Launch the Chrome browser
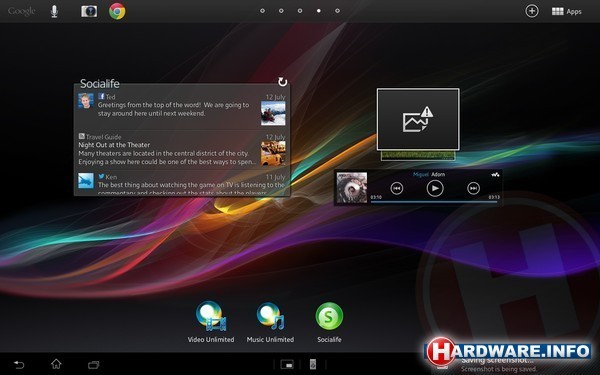600x375 pixels. click(117, 11)
